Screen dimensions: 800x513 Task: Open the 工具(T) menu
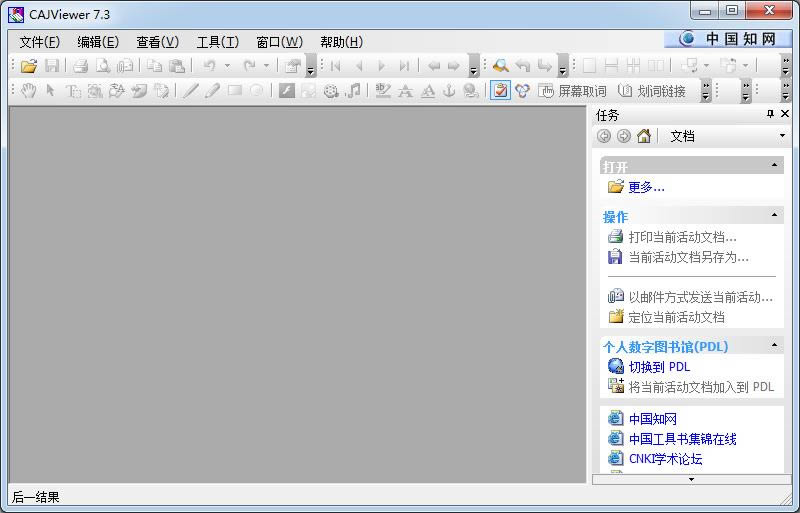[218, 42]
